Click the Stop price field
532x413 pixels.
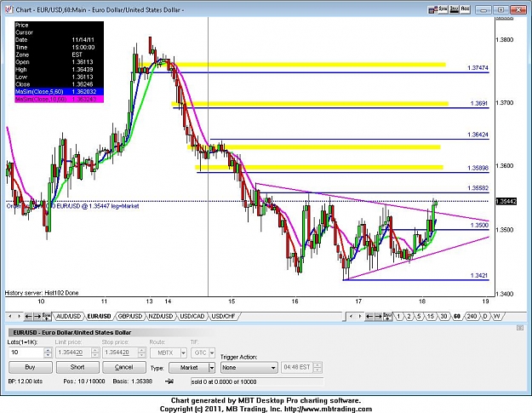point(120,353)
